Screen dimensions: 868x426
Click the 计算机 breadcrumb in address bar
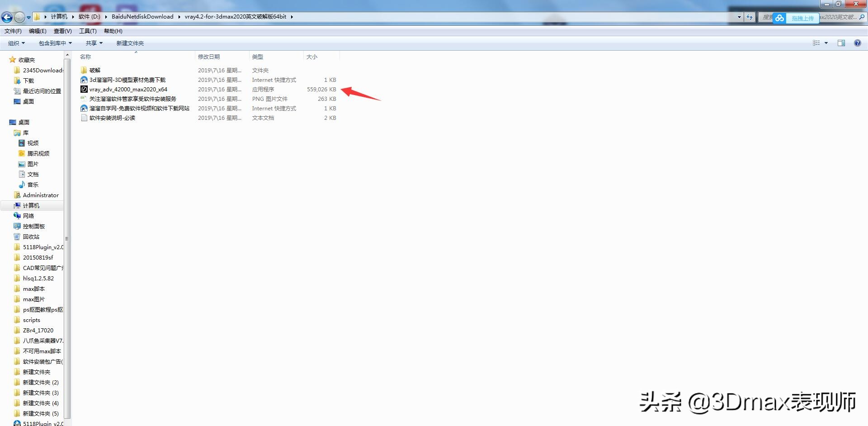[59, 17]
